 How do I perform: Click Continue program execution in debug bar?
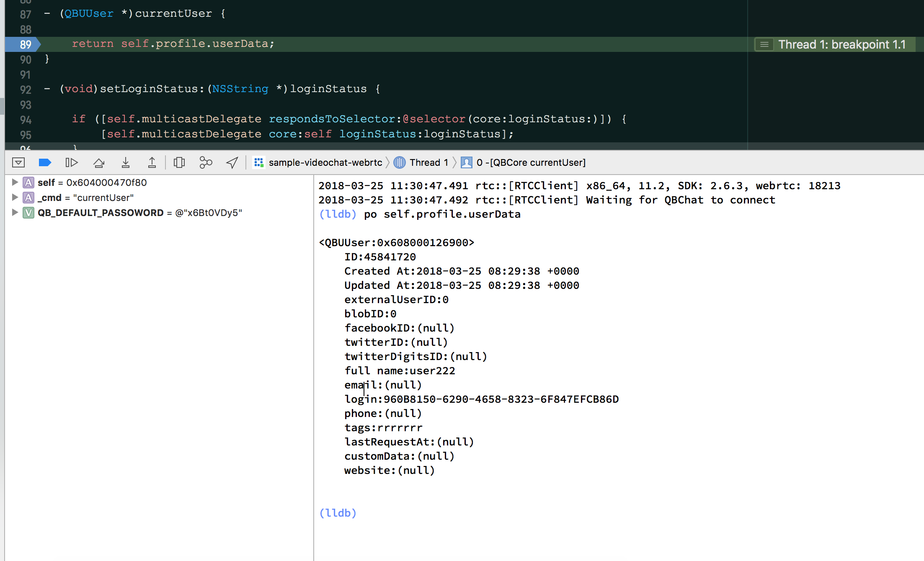pos(72,162)
